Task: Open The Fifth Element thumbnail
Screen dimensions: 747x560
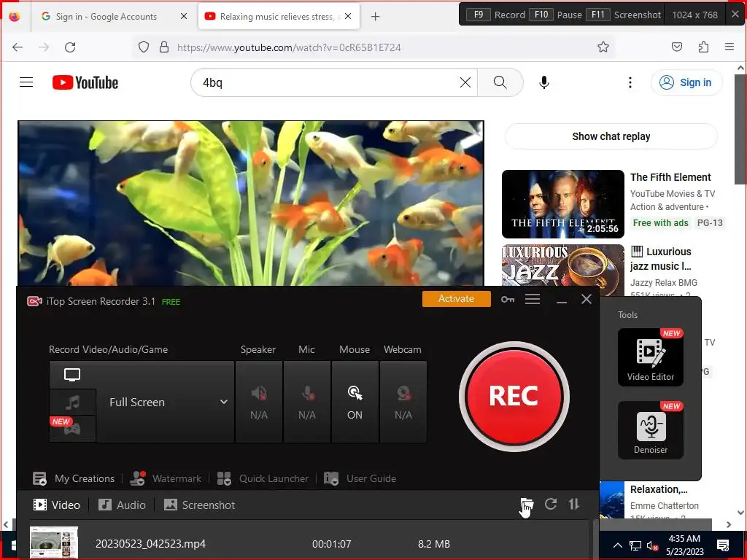Action: tap(563, 204)
